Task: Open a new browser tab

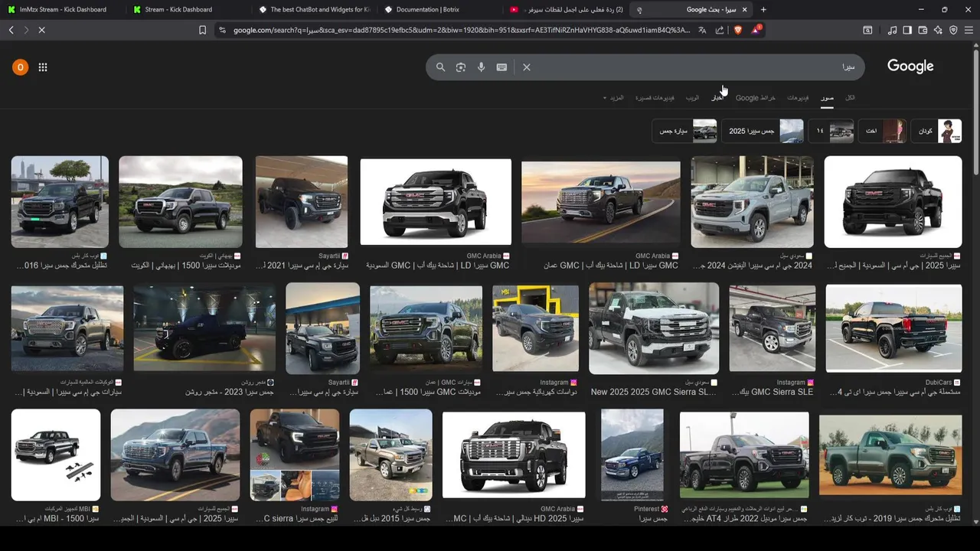Action: coord(763,9)
